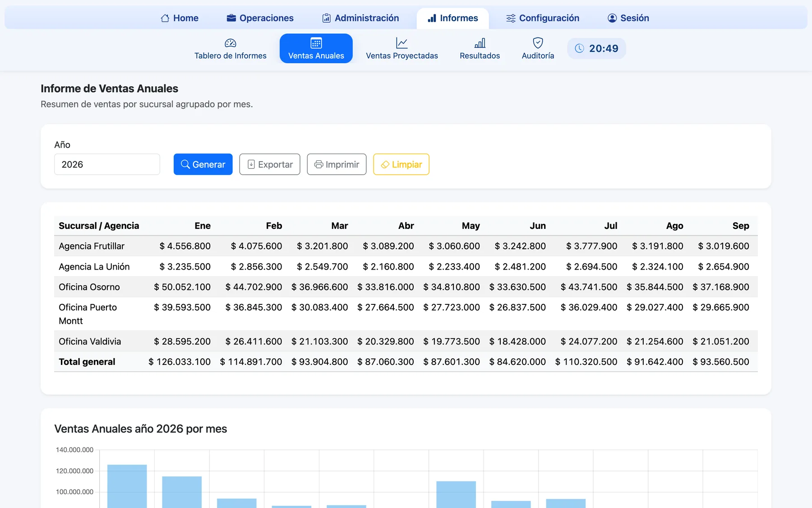Viewport: 812px width, 508px height.
Task: Open the Auditoría label
Action: (x=538, y=56)
